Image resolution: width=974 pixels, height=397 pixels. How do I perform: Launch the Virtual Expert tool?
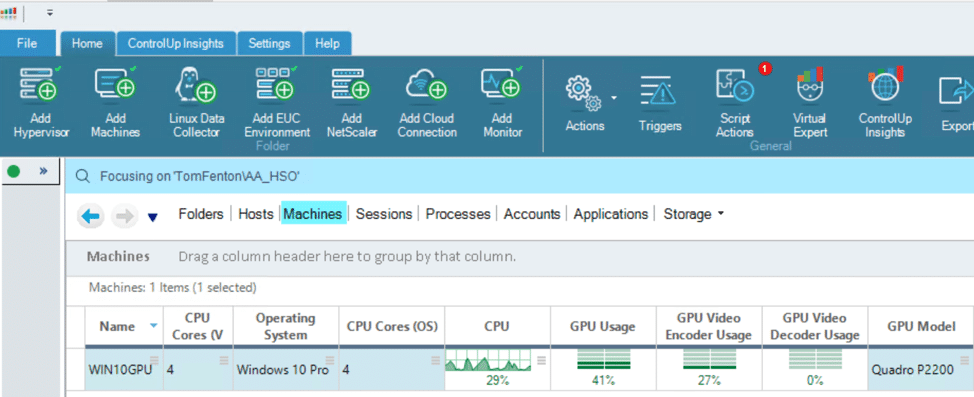click(x=810, y=86)
